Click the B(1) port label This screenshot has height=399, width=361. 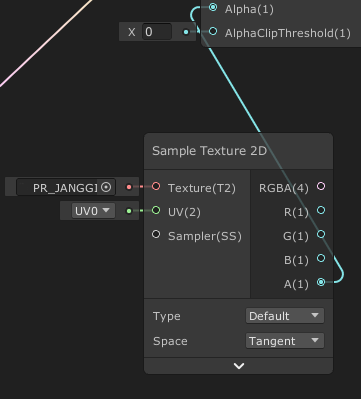pyautogui.click(x=296, y=260)
